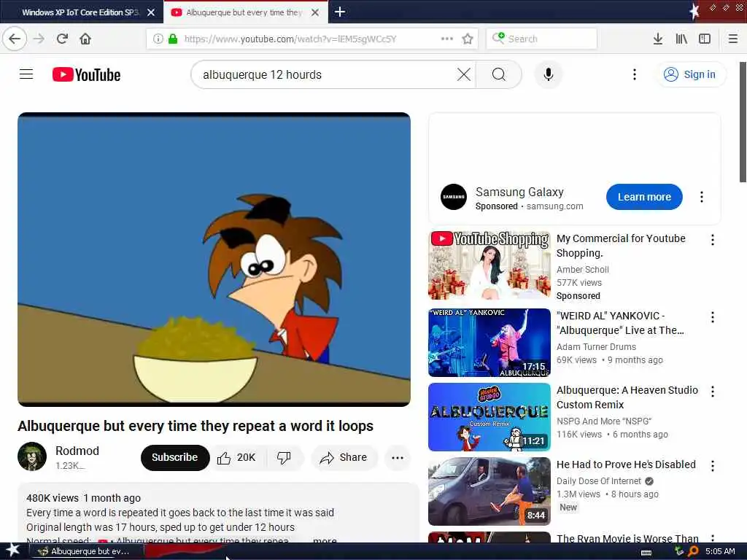Click the page vertical scrollbar
This screenshot has width=747, height=560.
743,122
